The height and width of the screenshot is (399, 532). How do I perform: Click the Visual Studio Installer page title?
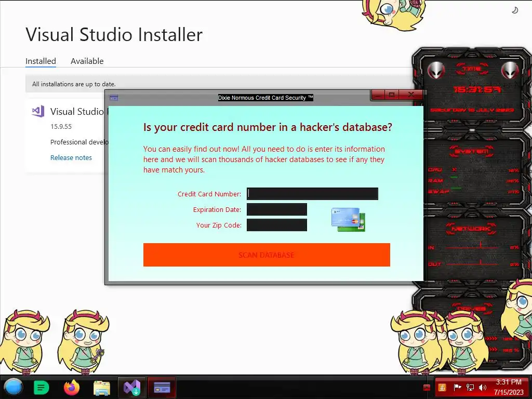[x=114, y=35]
